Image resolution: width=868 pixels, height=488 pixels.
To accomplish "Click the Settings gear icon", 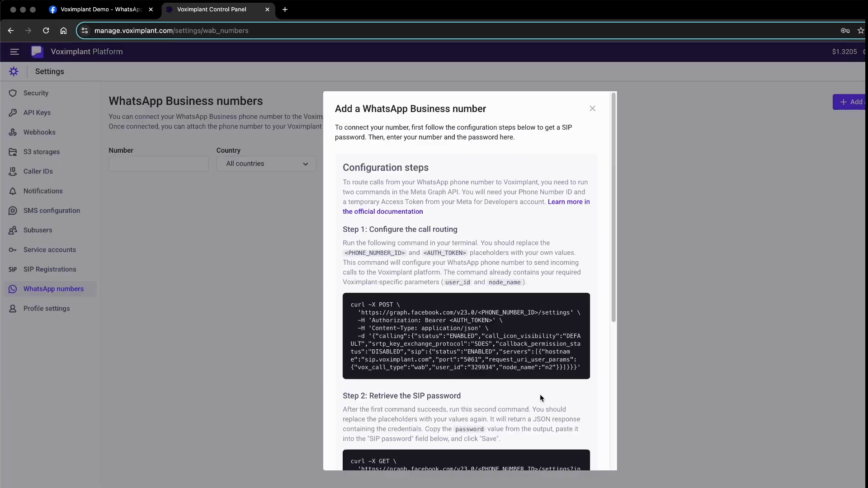I will [14, 71].
